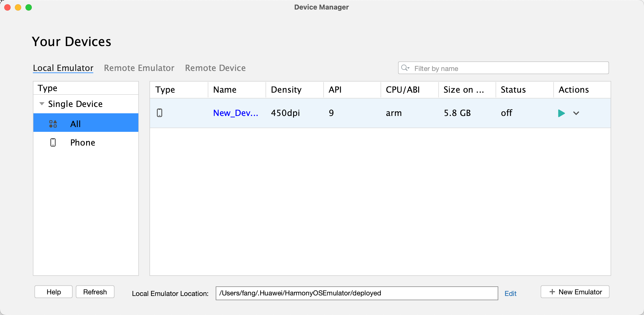Click the phone device type icon
Viewport: 644px width, 315px height.
(53, 142)
